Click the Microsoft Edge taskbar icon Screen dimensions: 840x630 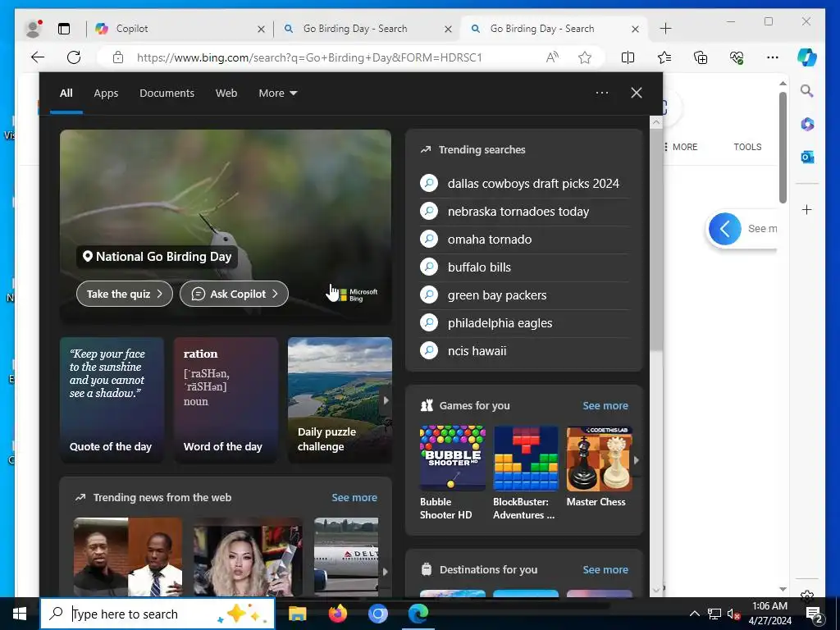coord(418,614)
